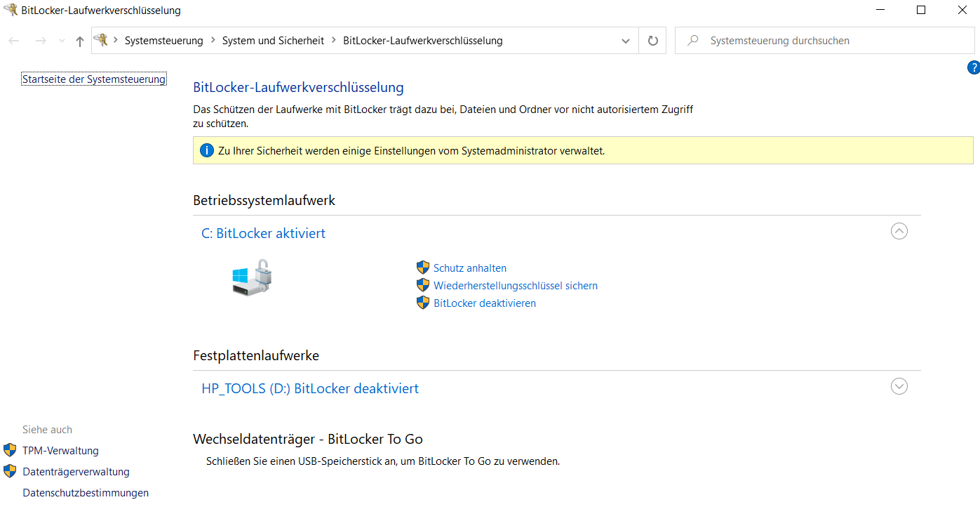Click the Festplattenlaufwerke section heading
The width and height of the screenshot is (980, 514).
(x=256, y=356)
